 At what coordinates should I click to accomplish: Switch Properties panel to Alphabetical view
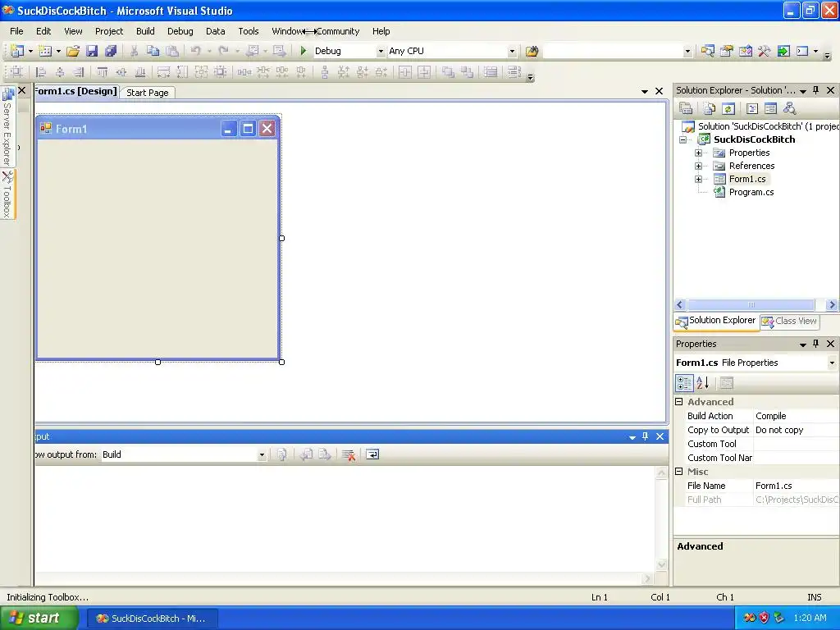pos(703,383)
